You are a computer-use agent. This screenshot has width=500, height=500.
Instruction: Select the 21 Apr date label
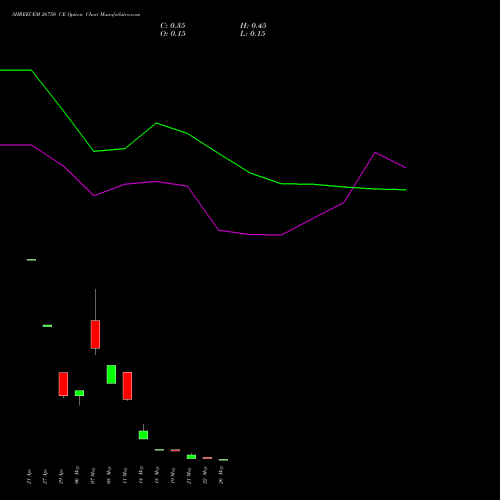coord(29,476)
